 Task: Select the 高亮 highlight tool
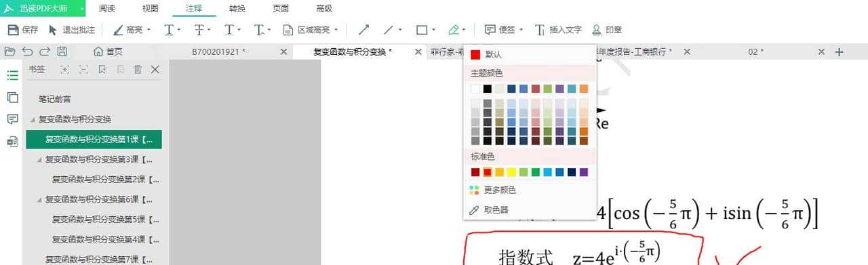(127, 30)
